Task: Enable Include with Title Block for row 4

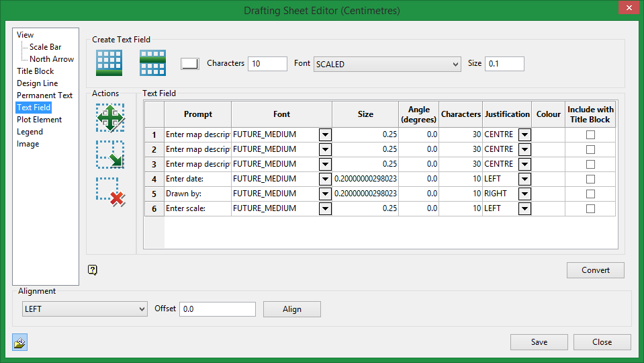Action: tap(590, 179)
